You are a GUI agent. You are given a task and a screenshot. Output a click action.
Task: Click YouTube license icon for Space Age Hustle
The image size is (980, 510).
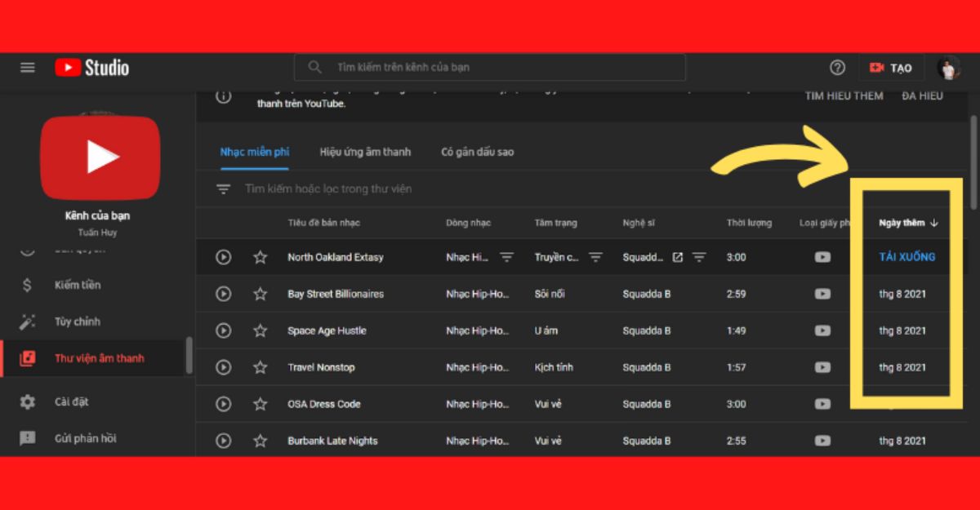(822, 330)
